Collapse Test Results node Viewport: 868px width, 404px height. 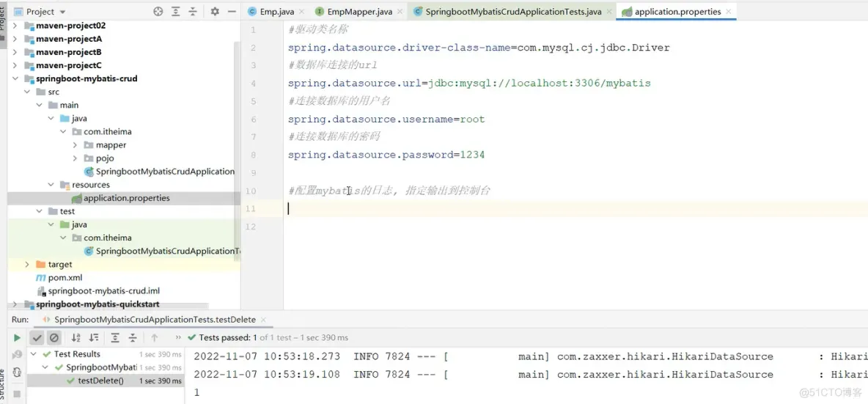pyautogui.click(x=34, y=354)
